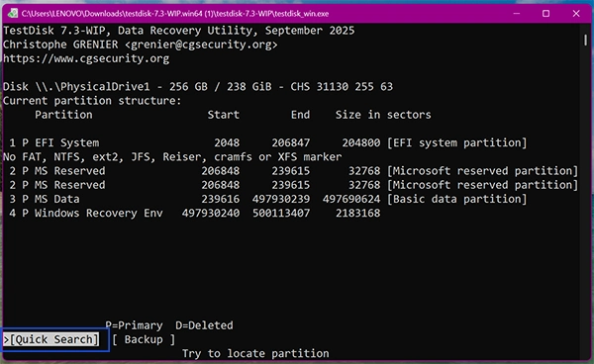The height and width of the screenshot is (364, 594).
Task: Click the 'No FAT, NTFS, ext2' warning line
Action: click(x=172, y=156)
